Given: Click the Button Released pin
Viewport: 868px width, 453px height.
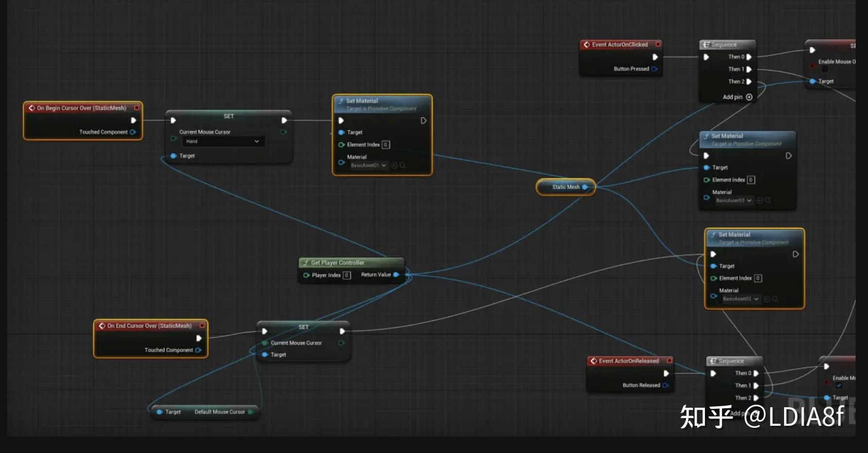Looking at the screenshot, I should click(666, 385).
